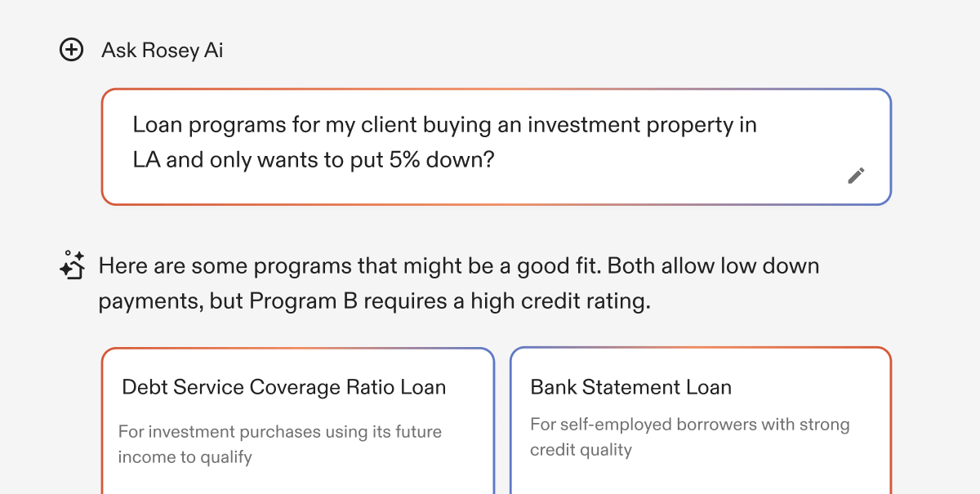The width and height of the screenshot is (980, 494).
Task: Click the sparkle house AI response icon
Action: click(73, 265)
